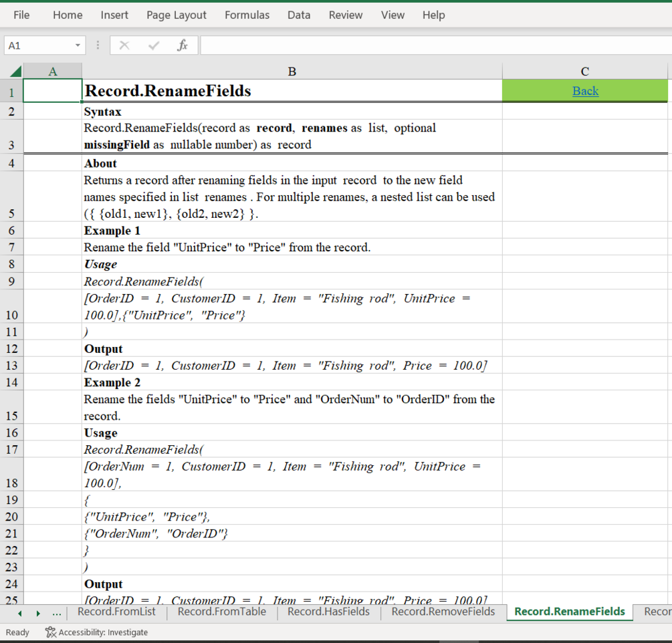Select the row 13 header
This screenshot has width=672, height=643.
click(11, 366)
